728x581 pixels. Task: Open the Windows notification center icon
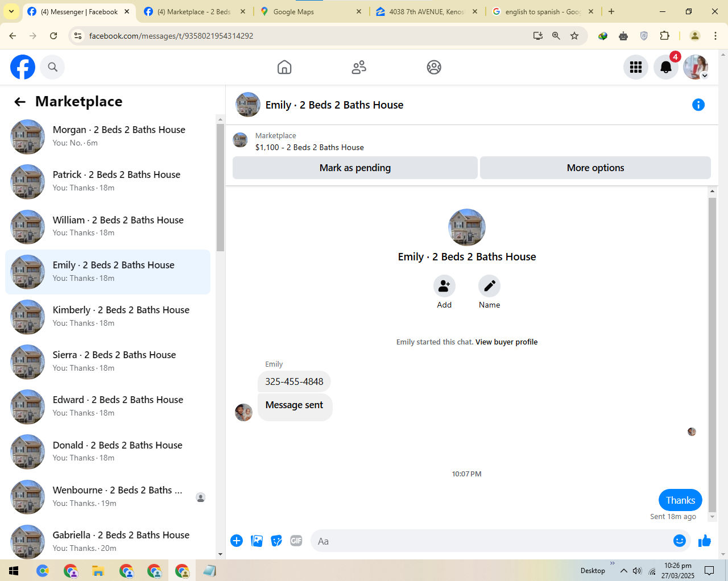click(709, 571)
